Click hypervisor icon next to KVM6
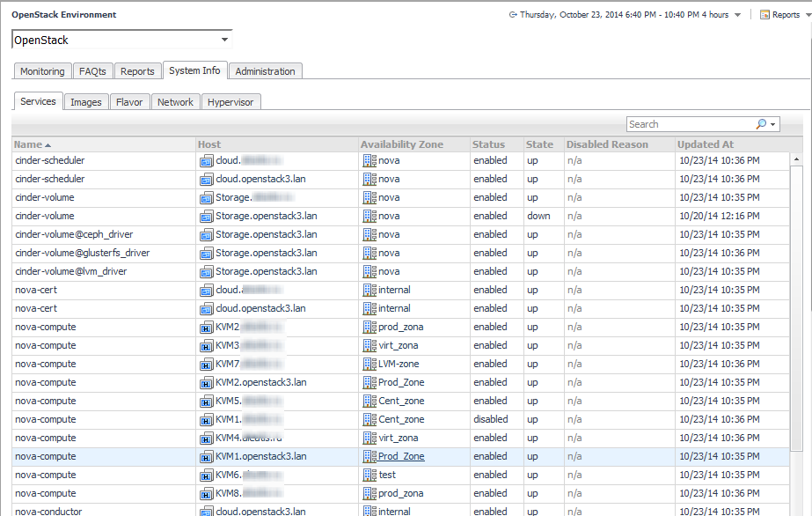The height and width of the screenshot is (516, 812). click(x=206, y=475)
